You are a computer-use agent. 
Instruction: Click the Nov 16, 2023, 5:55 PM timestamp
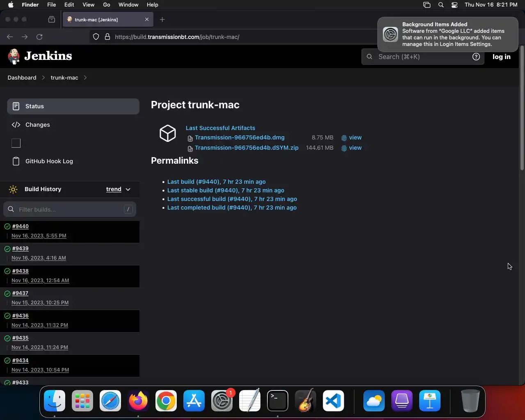39,236
